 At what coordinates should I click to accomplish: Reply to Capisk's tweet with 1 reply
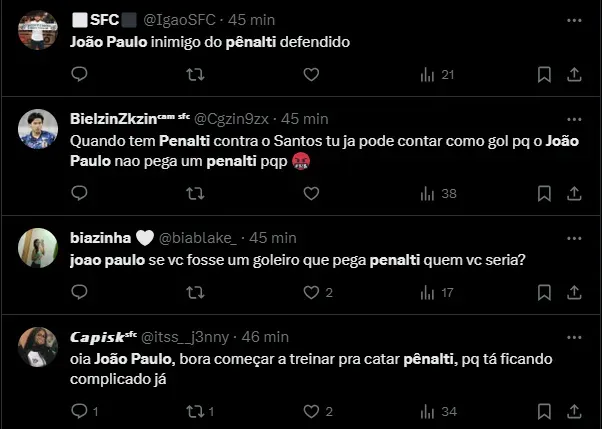(83, 411)
